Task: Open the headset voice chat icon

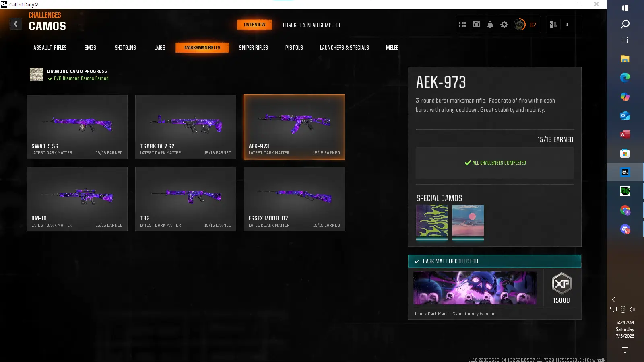Action: [476, 25]
